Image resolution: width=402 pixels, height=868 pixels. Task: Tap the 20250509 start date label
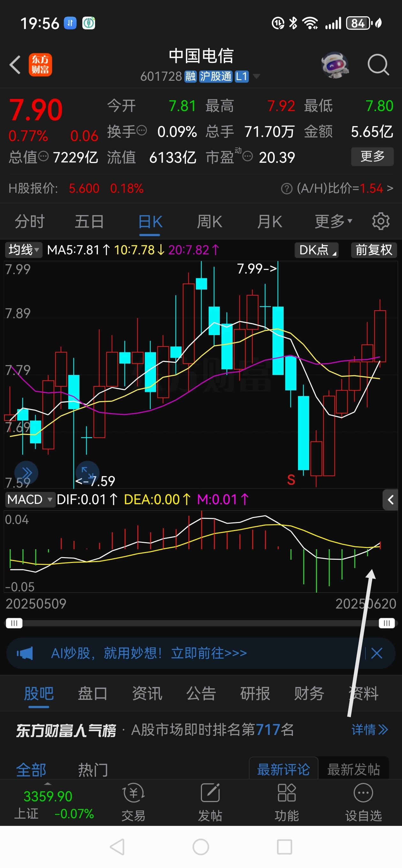[36, 604]
